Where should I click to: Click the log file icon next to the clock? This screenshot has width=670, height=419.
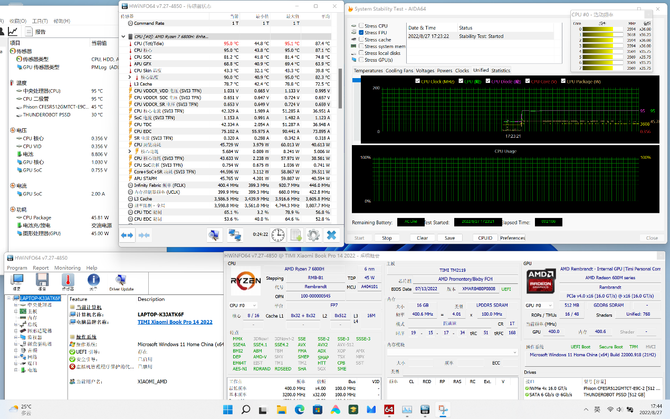296,235
